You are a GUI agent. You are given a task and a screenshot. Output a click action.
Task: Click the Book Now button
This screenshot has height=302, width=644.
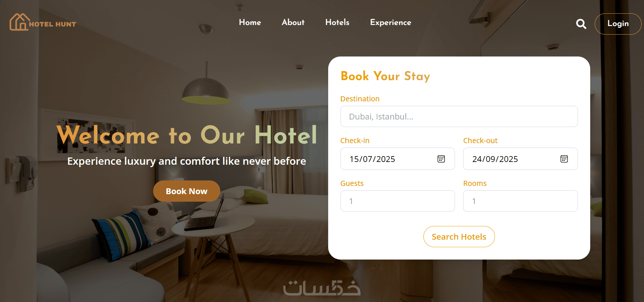(187, 191)
